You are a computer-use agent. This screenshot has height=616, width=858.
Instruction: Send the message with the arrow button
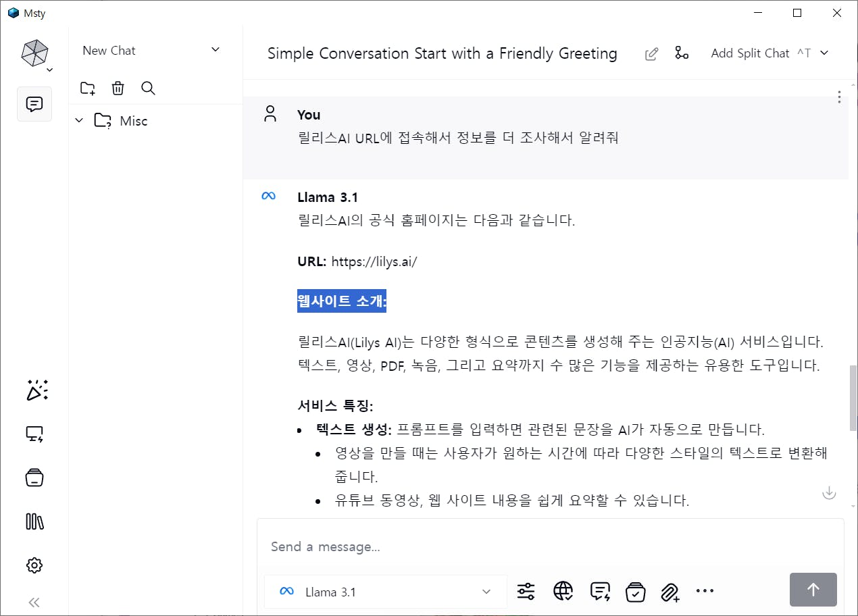(813, 590)
